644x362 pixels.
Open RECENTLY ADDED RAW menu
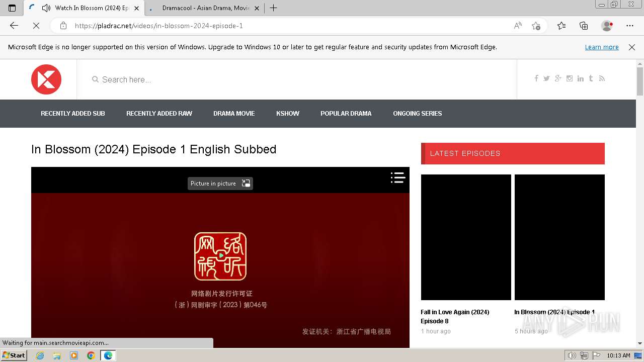coord(159,114)
